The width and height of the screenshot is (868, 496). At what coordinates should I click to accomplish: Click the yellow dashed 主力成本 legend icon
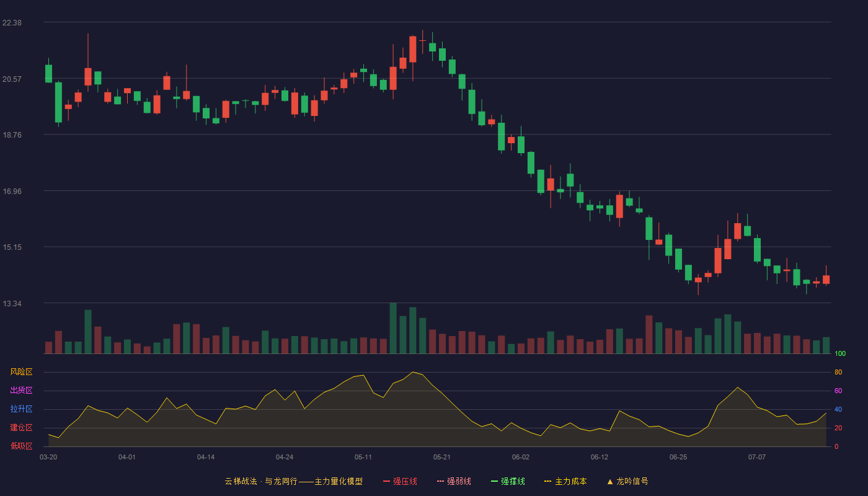click(x=548, y=481)
